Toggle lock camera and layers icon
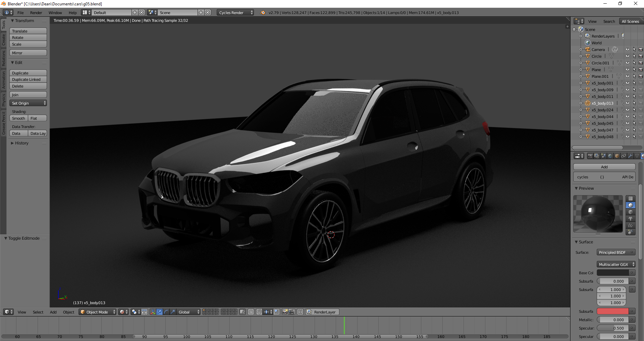Image resolution: width=644 pixels, height=341 pixels. (x=243, y=312)
